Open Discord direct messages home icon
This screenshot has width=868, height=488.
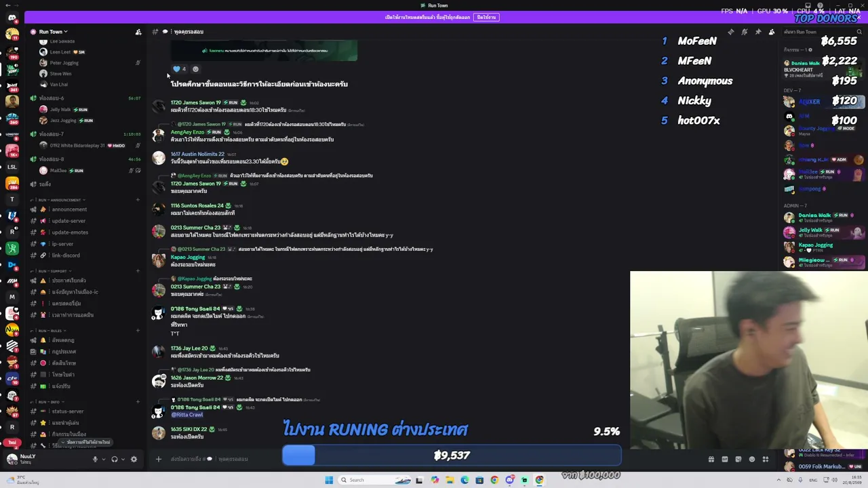(x=12, y=18)
